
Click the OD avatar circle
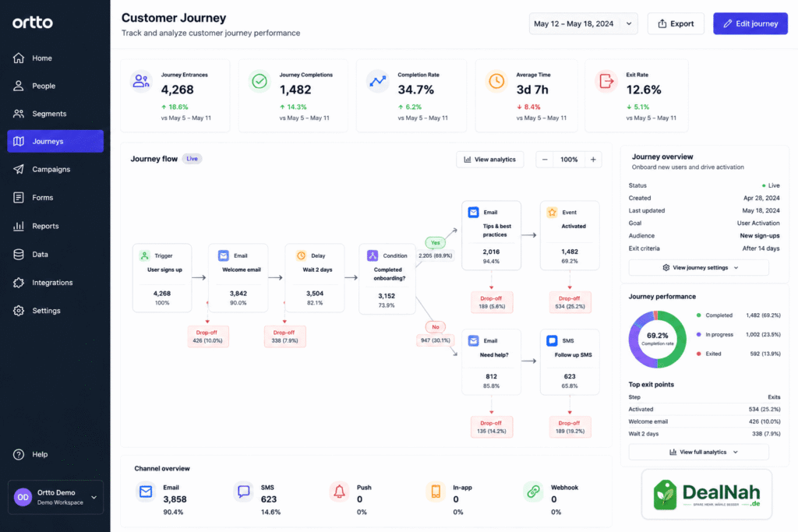23,497
